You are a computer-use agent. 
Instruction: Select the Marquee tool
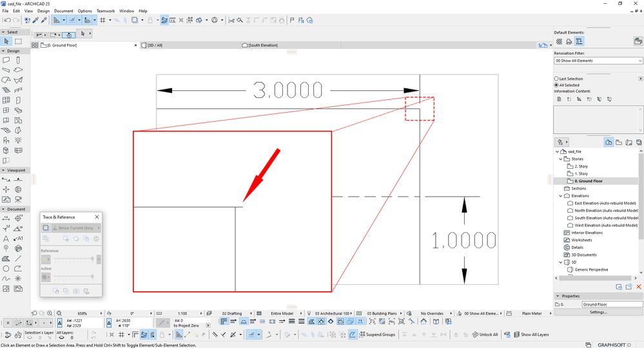click(19, 41)
